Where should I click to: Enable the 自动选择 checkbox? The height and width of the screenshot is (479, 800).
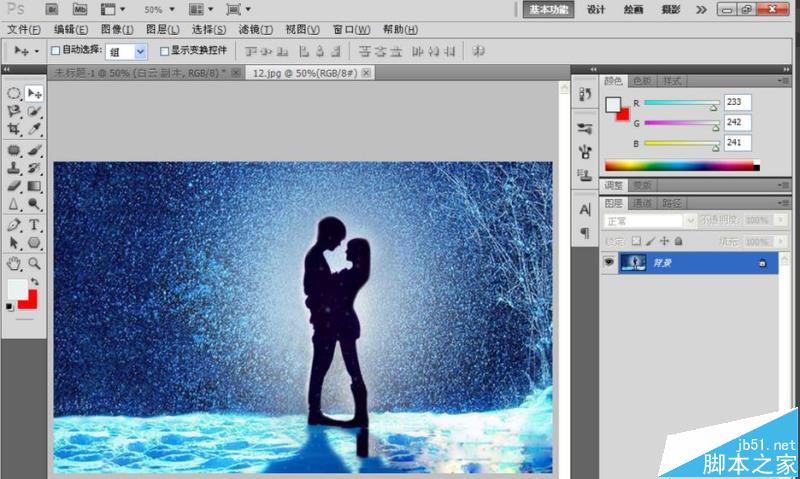[x=56, y=51]
